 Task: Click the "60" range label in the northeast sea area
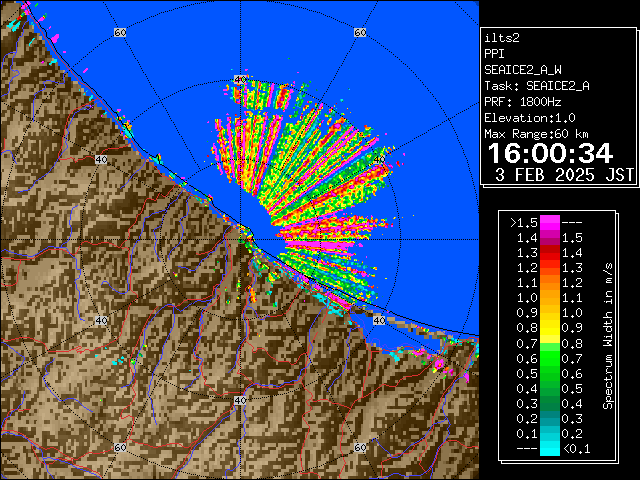[360, 32]
